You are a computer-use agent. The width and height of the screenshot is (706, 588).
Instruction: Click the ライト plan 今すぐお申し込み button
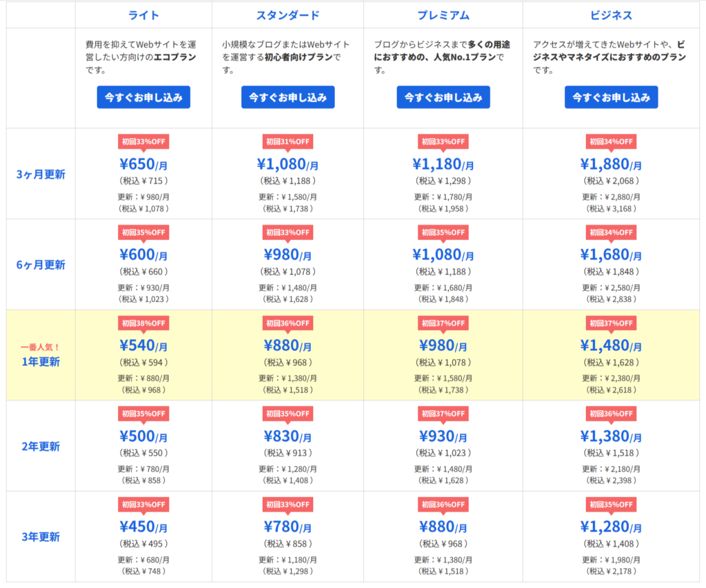click(x=143, y=97)
